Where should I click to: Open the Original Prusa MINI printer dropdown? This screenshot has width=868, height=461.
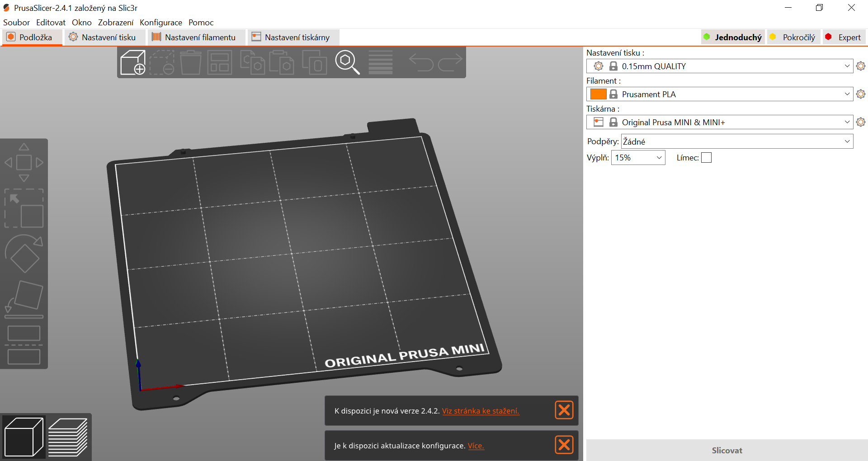click(x=720, y=122)
